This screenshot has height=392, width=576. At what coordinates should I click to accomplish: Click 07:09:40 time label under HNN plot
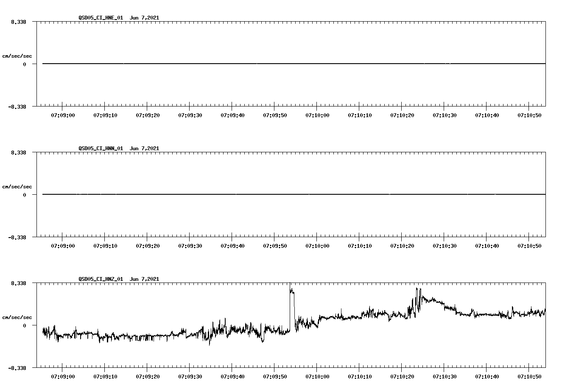point(232,246)
